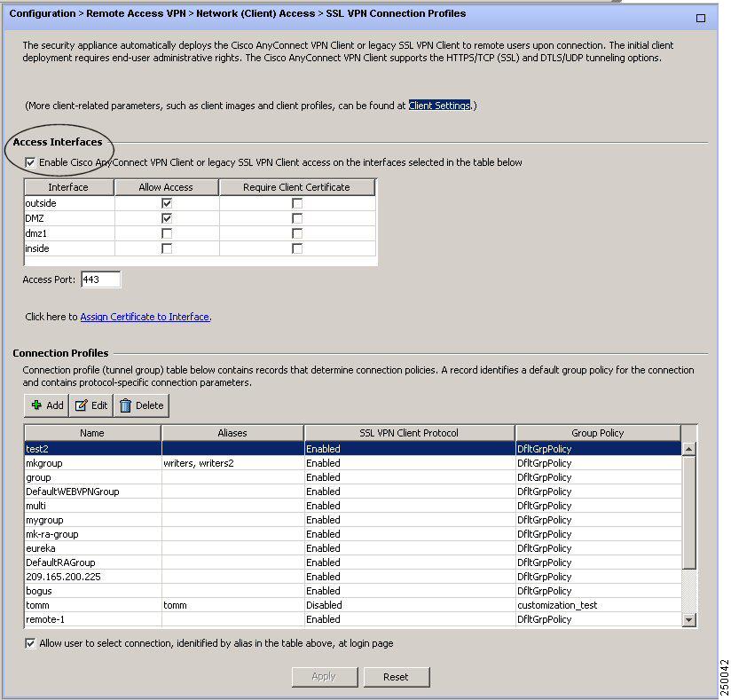Click the writers, writers2 aliases cell
The image size is (731, 700).
point(232,463)
